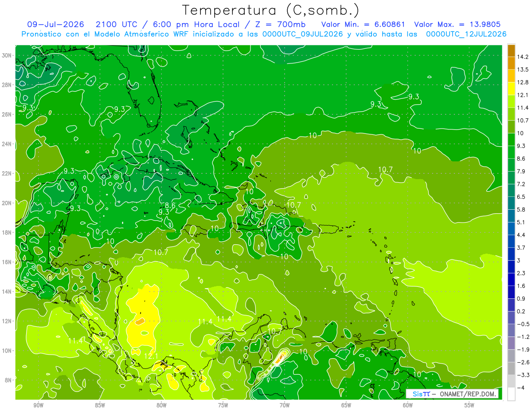Click the "65W" longitude axis label
Viewport: 532px width, 411px height.
(x=346, y=406)
